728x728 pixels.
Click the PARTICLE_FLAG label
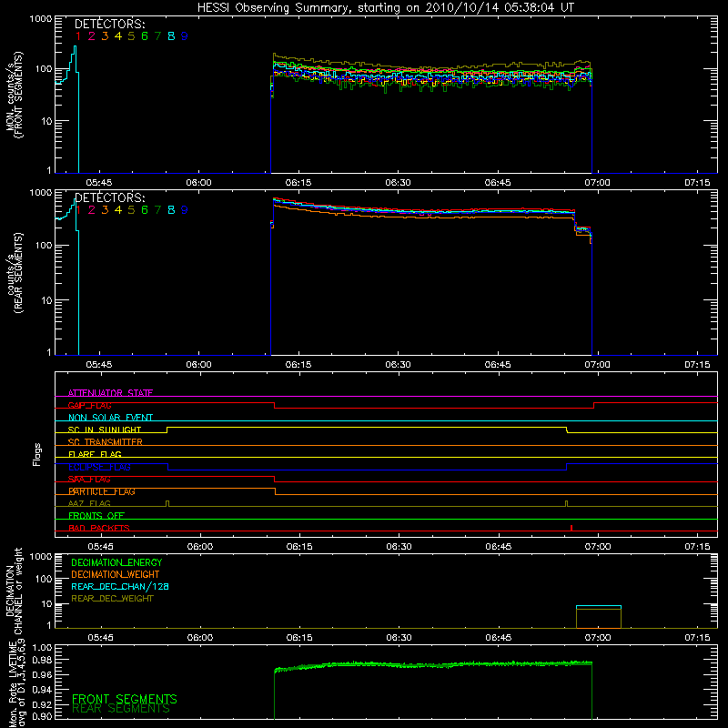(x=102, y=491)
